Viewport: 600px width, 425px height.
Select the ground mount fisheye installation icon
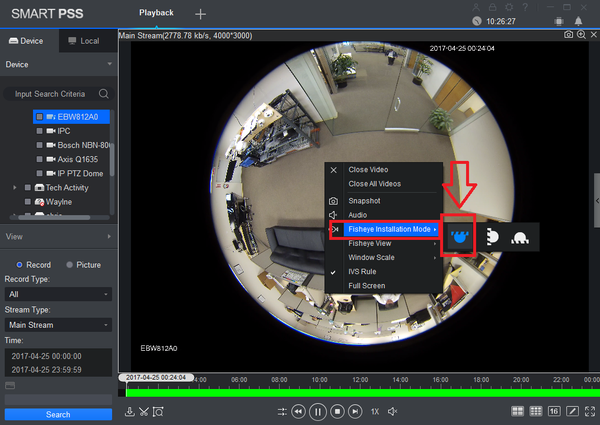(521, 237)
